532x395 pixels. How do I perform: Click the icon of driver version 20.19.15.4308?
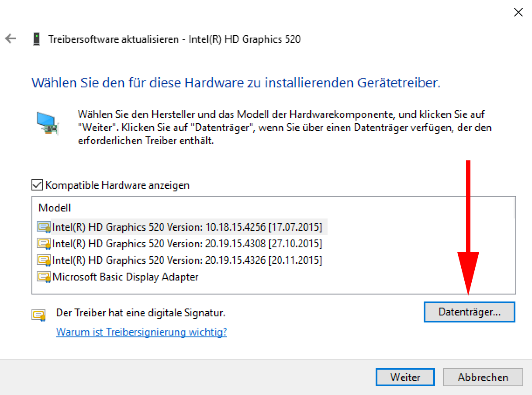(44, 243)
